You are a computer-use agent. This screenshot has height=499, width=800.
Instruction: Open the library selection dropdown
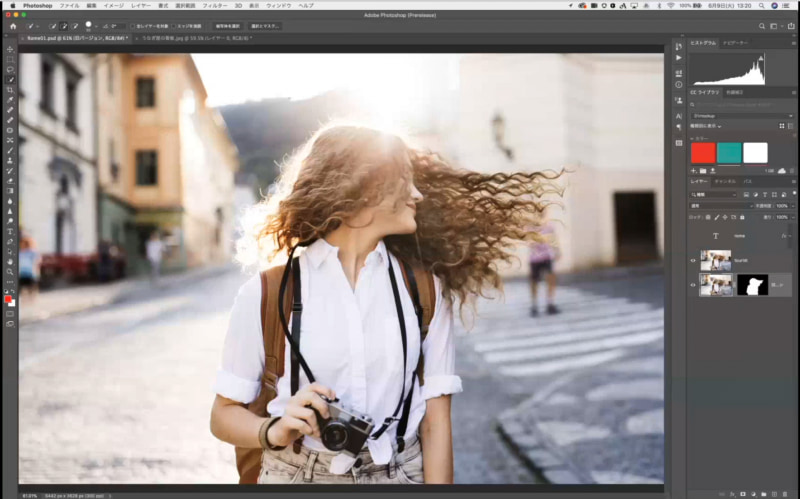(x=741, y=115)
